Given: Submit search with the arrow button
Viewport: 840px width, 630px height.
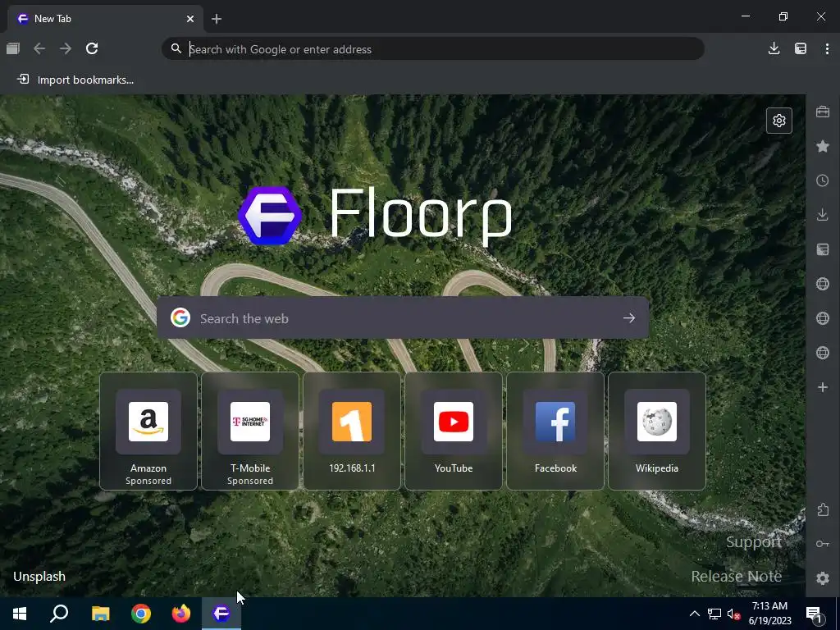Looking at the screenshot, I should click(x=629, y=318).
